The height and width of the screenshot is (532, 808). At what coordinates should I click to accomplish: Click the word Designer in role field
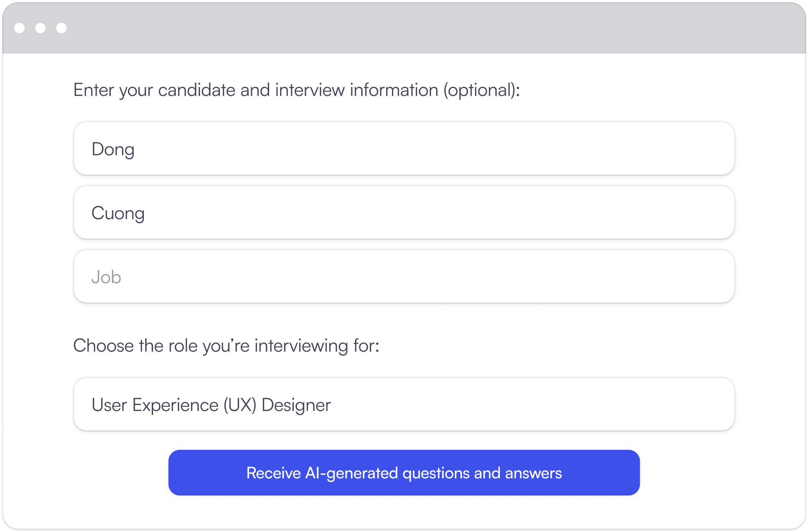296,405
